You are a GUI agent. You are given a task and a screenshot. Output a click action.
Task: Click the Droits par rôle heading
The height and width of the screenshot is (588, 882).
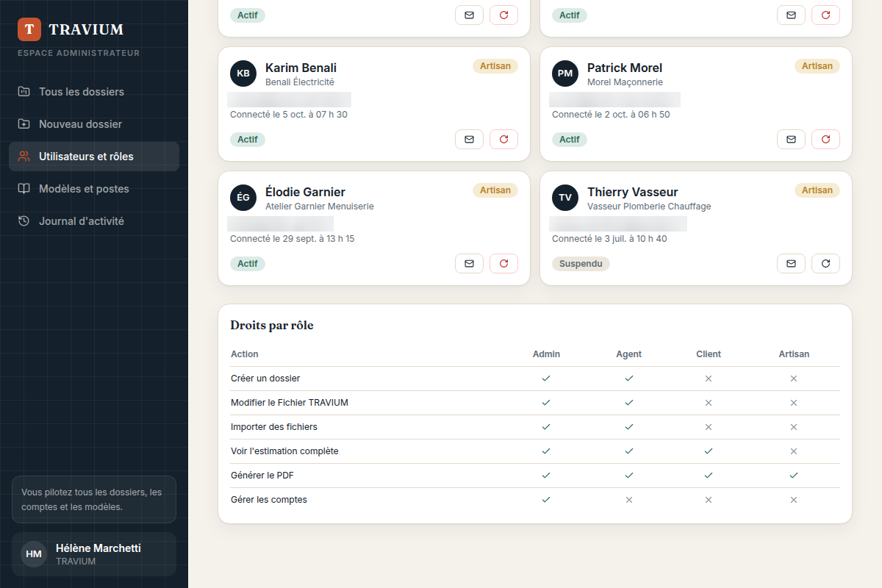pyautogui.click(x=272, y=325)
